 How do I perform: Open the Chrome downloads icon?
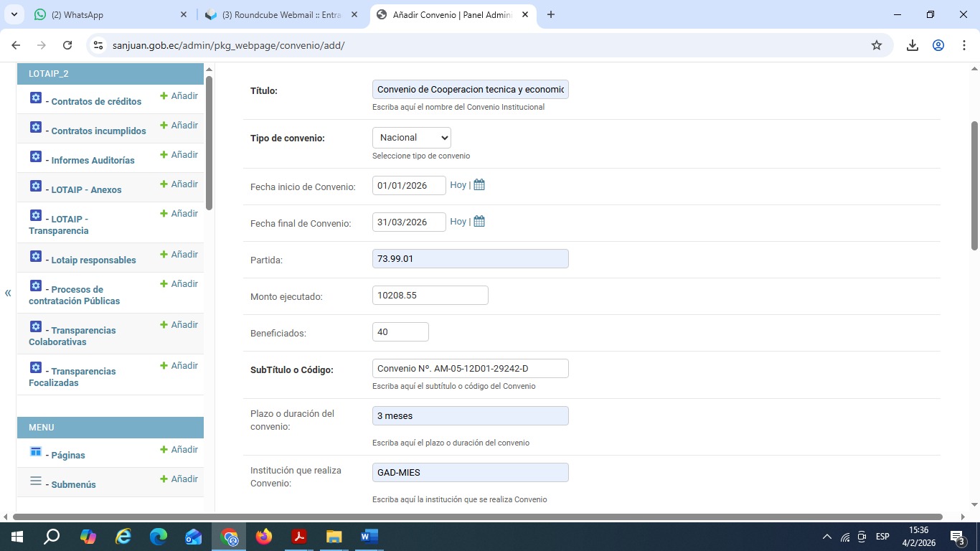[x=913, y=45]
